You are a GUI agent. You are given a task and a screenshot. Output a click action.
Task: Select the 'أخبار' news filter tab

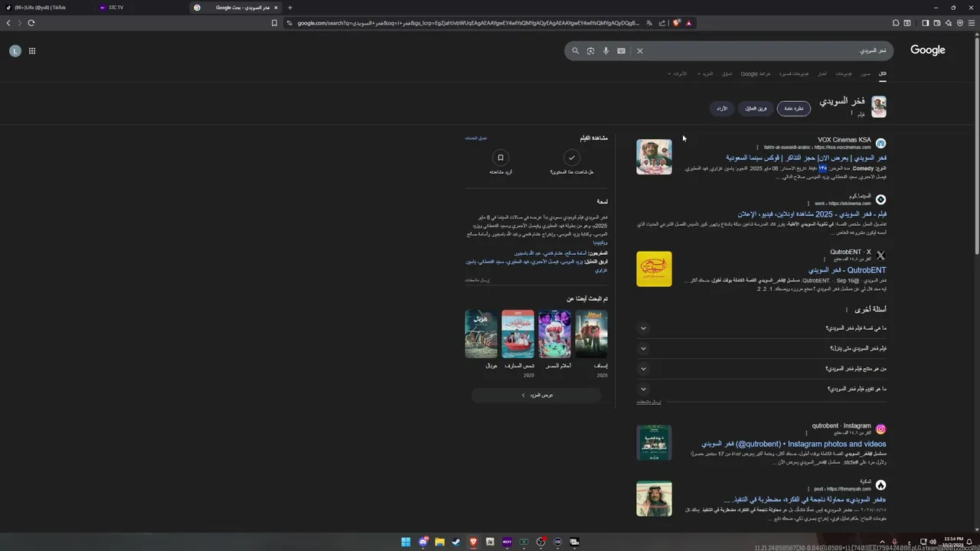822,74
